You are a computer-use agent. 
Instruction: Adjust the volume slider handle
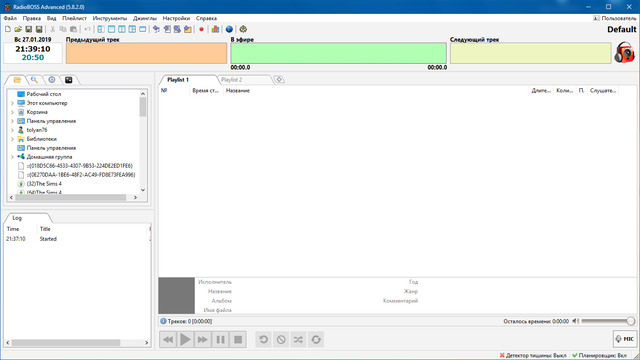[631, 321]
